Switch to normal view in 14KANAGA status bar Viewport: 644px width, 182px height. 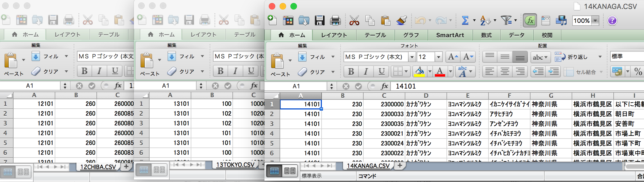(274, 171)
